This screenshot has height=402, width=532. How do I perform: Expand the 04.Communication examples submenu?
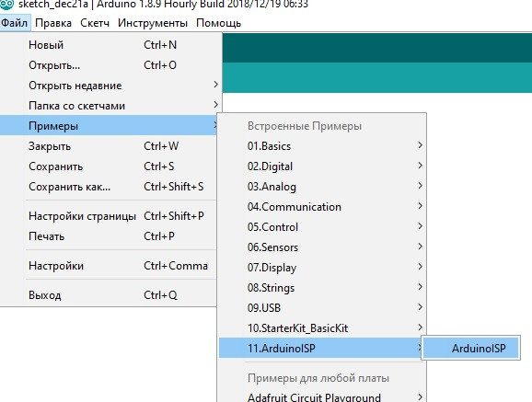click(x=322, y=207)
